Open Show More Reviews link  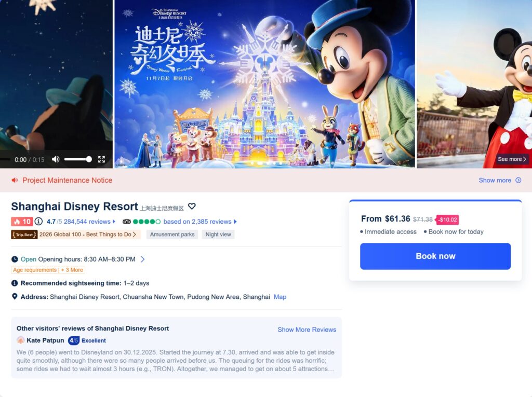pos(307,330)
